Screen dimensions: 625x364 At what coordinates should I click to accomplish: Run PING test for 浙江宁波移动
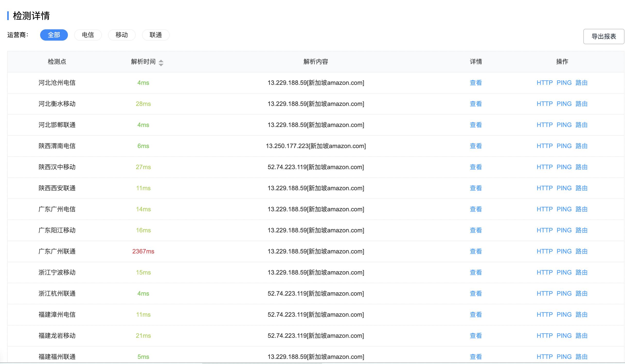coord(564,272)
